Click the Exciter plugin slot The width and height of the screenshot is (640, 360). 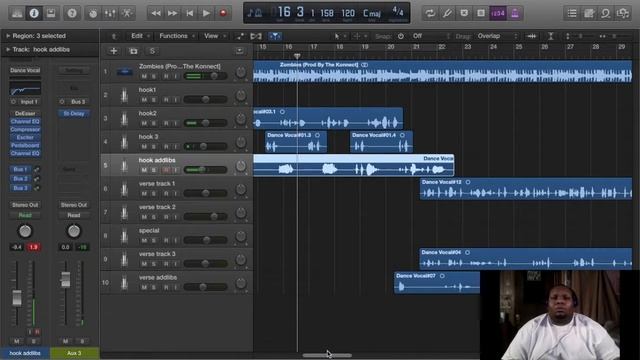tap(25, 137)
